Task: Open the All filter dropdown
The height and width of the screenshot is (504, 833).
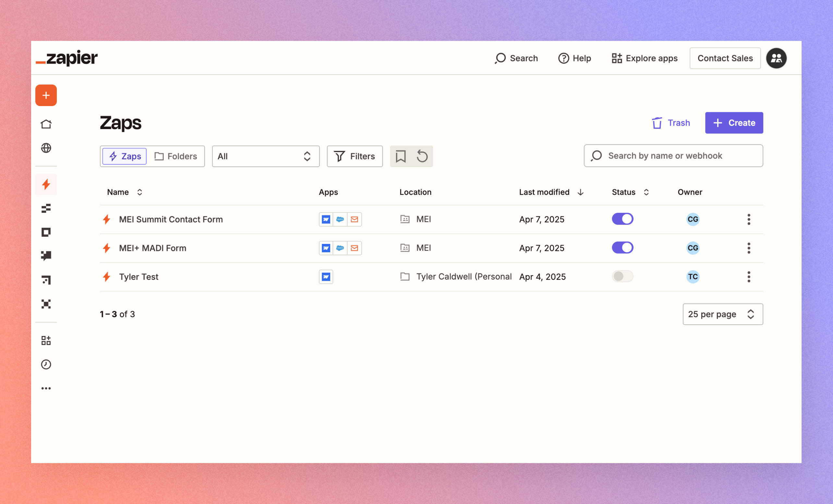Action: pos(266,156)
